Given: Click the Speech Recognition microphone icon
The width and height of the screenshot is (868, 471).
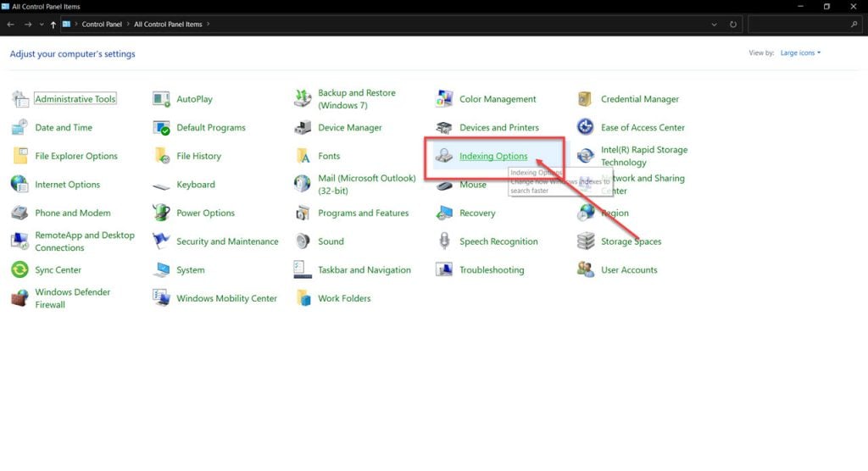Looking at the screenshot, I should pos(444,241).
